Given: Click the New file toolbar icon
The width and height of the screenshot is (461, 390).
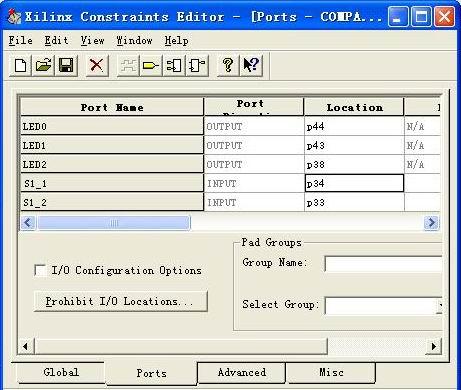Looking at the screenshot, I should tap(21, 65).
